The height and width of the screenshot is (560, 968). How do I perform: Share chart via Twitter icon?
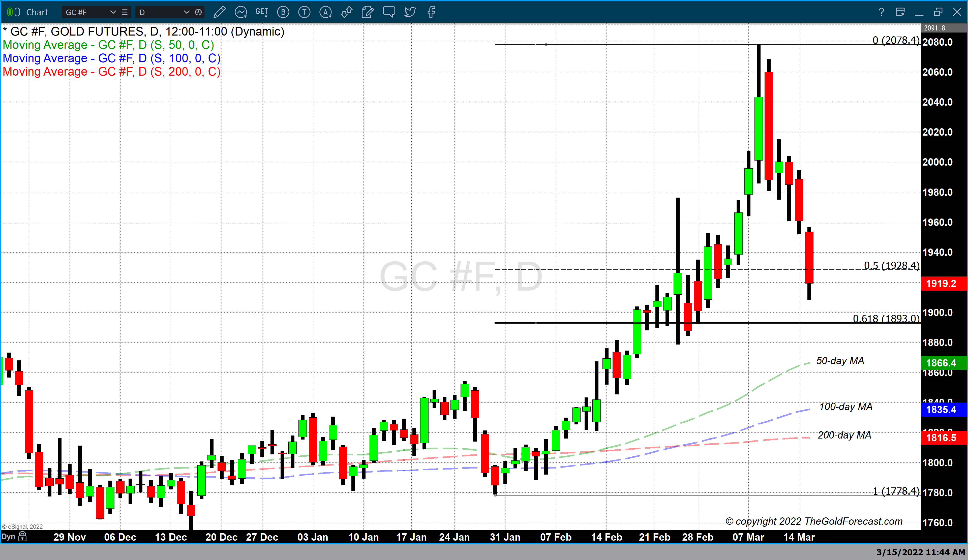410,12
